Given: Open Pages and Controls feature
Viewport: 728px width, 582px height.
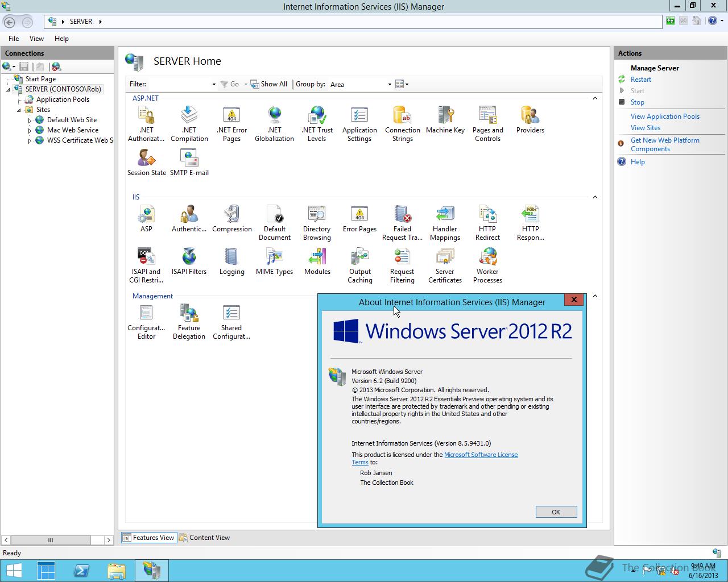Looking at the screenshot, I should pos(488,124).
